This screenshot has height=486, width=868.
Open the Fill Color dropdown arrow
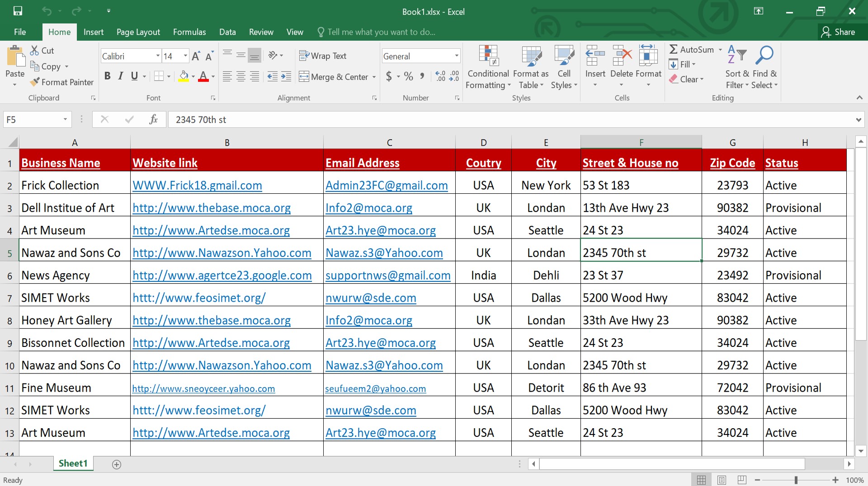[192, 76]
